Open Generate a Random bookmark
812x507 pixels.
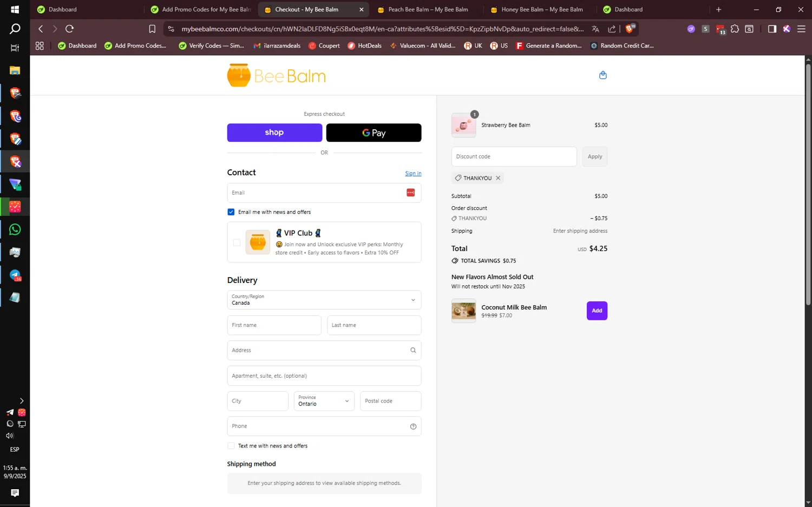click(549, 46)
